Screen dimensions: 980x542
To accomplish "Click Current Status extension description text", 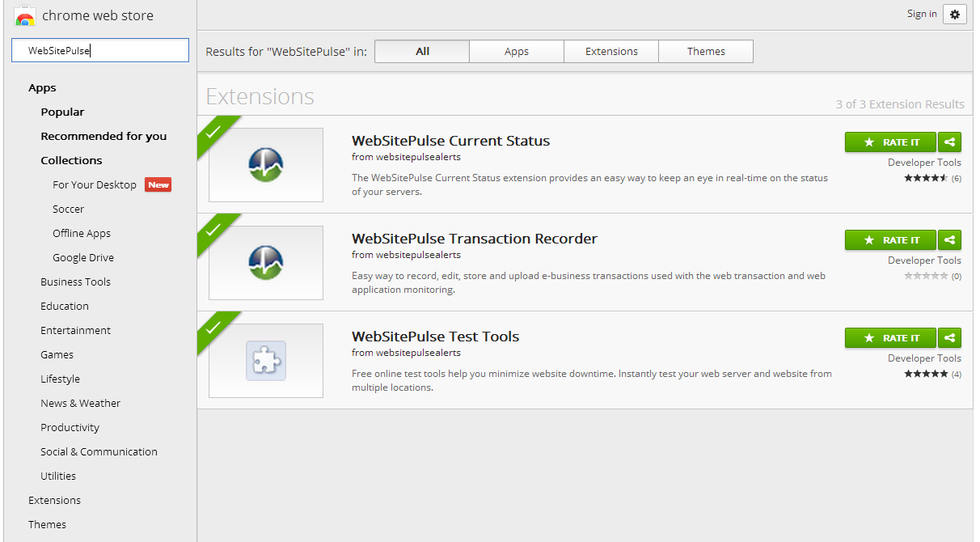I will tap(589, 185).
